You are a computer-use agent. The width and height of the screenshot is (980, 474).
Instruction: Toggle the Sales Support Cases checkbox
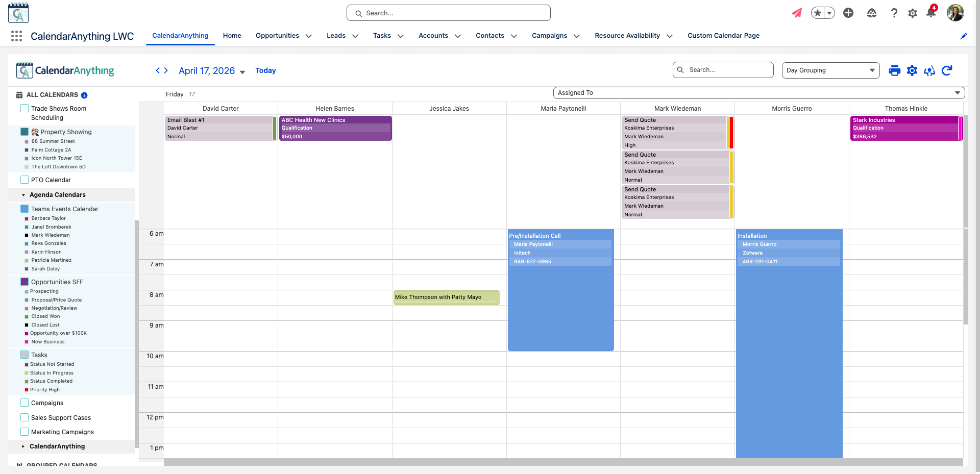24,417
